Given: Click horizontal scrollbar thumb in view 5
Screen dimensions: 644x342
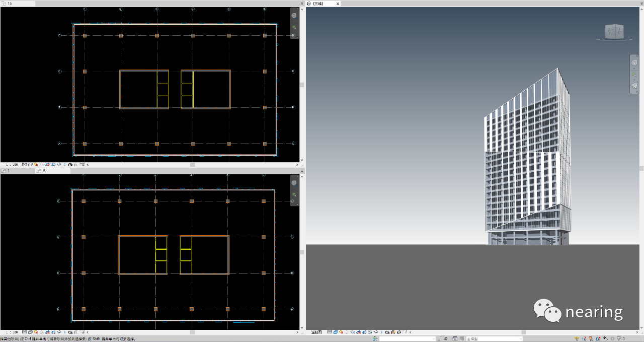Looking at the screenshot, I should click(192, 332).
